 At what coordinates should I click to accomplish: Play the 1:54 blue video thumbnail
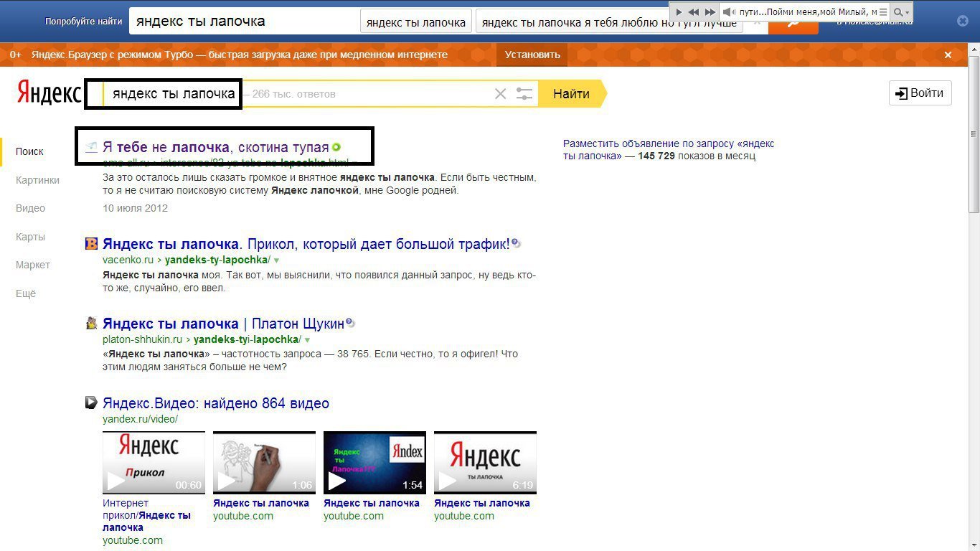click(x=374, y=463)
